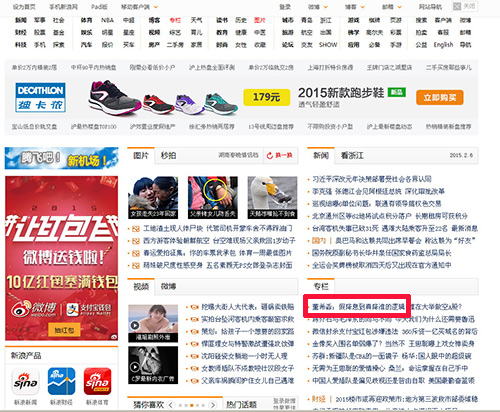The image size is (500, 412).
Task: Open the red Sina Sports app icon
Action: pyautogui.click(x=97, y=382)
